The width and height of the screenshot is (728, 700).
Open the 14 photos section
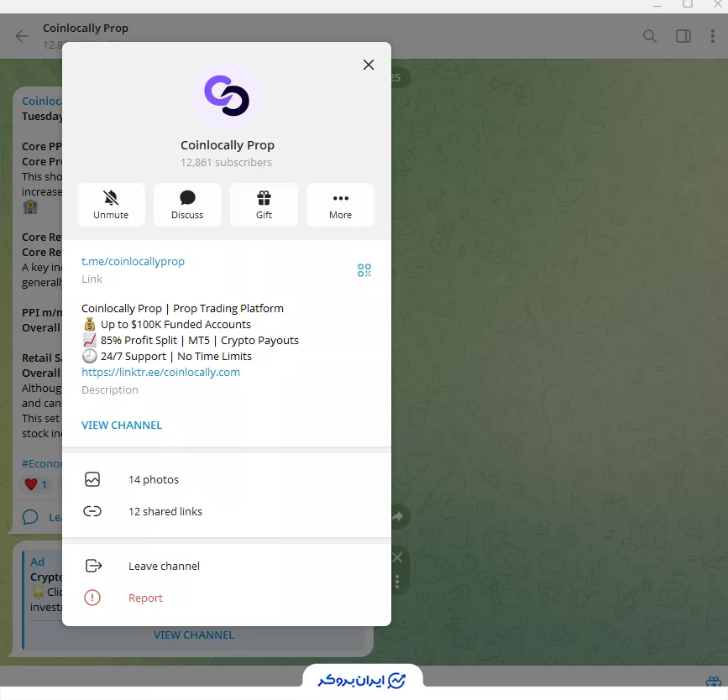click(x=227, y=479)
